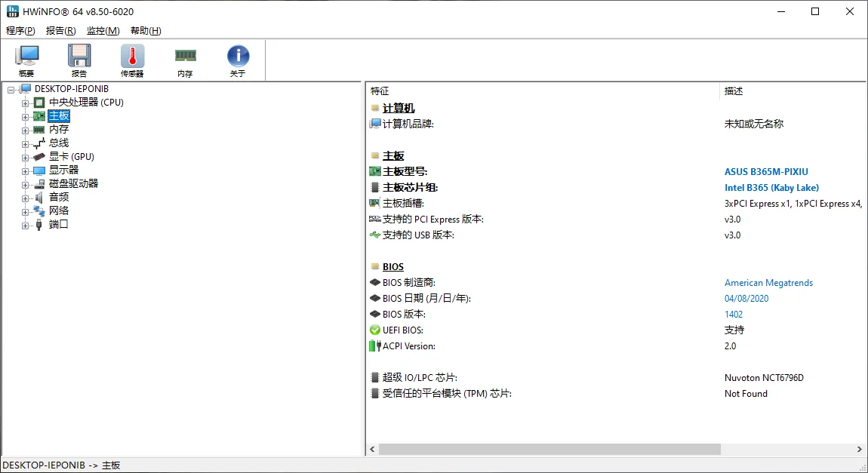Click the 受信任的平台模块 (TPM) 芯片 row label

447,393
